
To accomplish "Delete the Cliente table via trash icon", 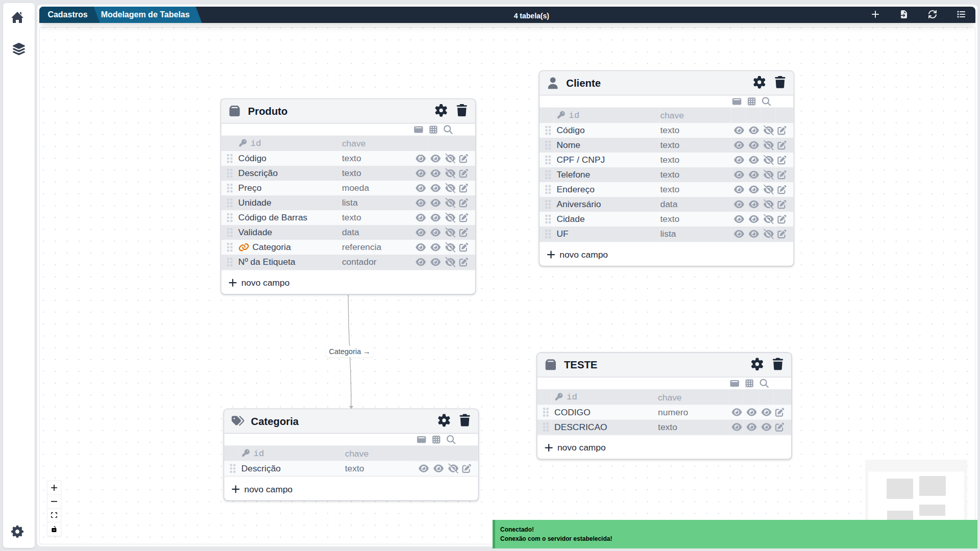I will 780,82.
